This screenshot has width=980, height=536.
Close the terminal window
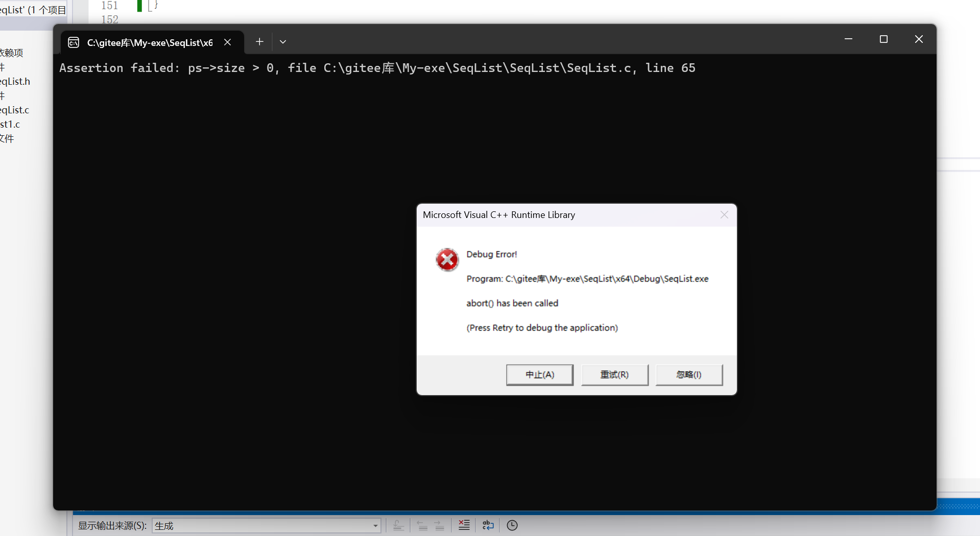(919, 39)
